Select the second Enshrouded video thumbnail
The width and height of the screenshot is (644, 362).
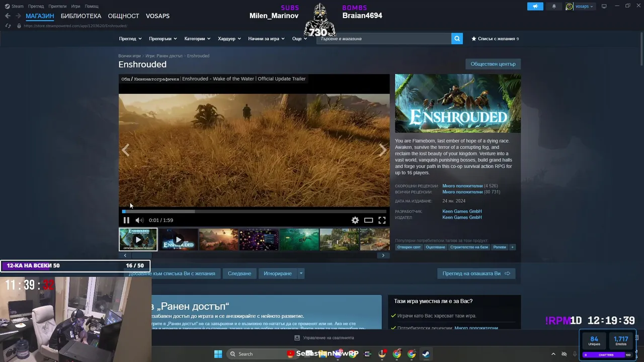point(178,239)
